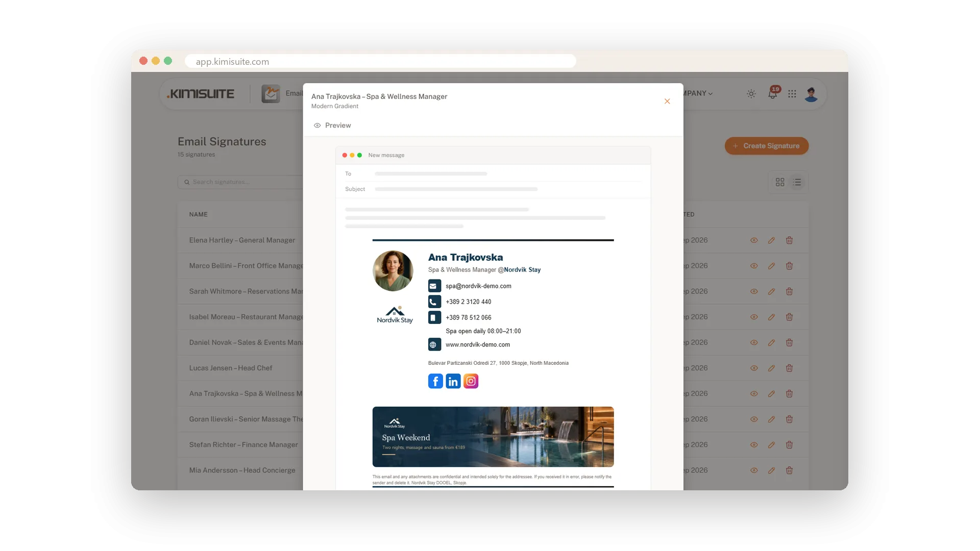Edit Marco Bellini signature pencil icon

[771, 266]
